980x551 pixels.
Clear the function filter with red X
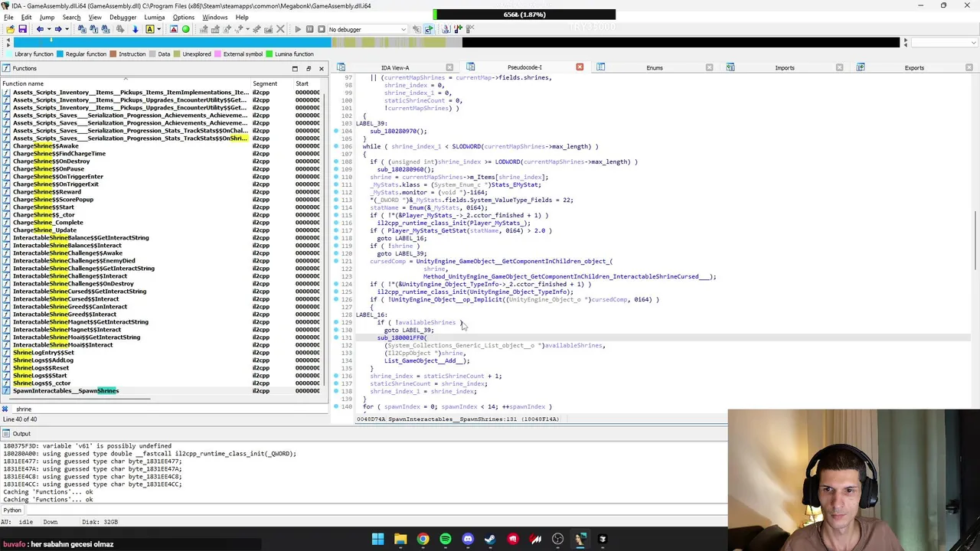coord(5,409)
